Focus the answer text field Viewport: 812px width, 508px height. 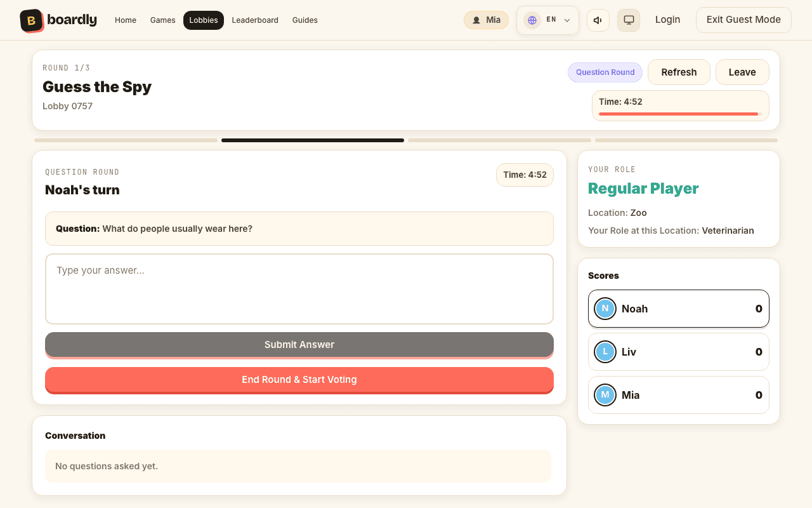[x=299, y=289]
